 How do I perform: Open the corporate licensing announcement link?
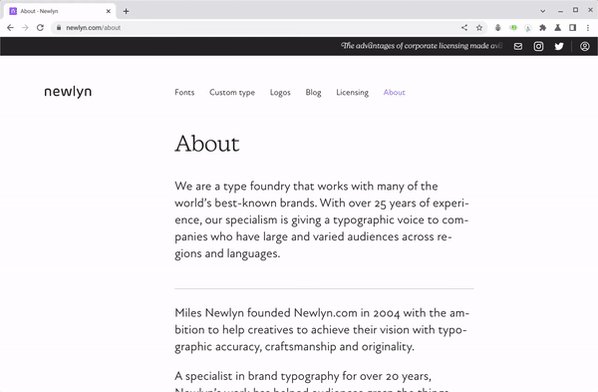[421, 46]
